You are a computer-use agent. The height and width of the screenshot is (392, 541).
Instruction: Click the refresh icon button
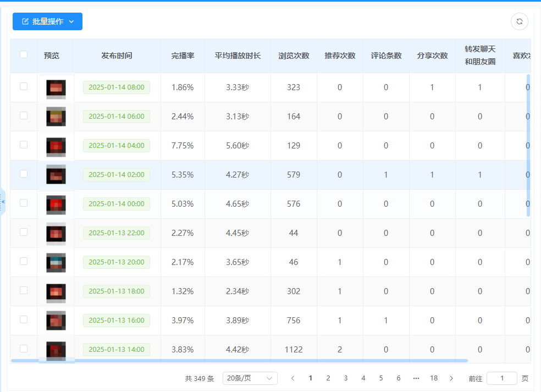(519, 21)
